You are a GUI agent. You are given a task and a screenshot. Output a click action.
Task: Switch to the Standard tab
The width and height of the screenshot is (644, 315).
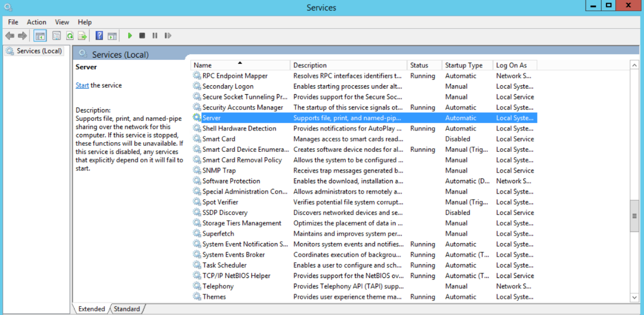127,308
